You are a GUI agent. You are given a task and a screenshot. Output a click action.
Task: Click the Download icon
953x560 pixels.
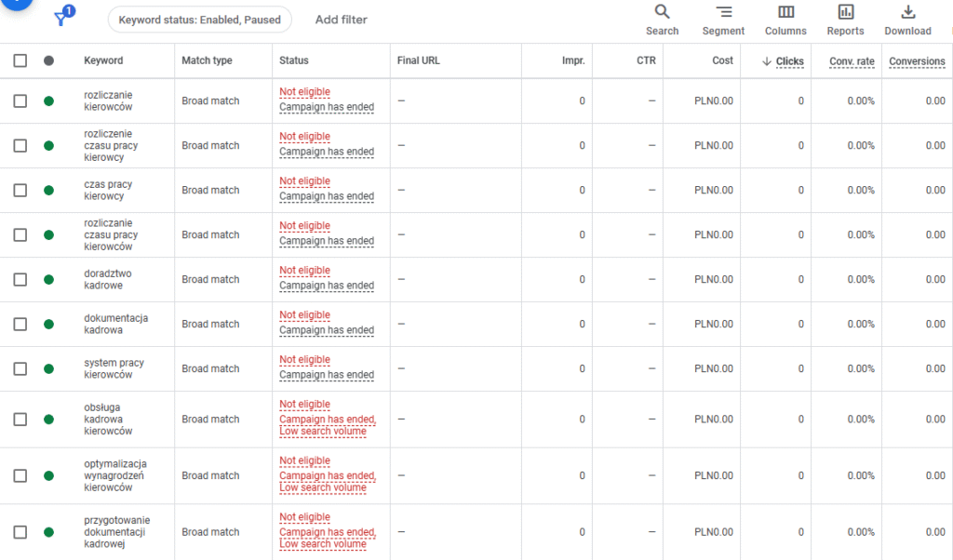click(907, 17)
